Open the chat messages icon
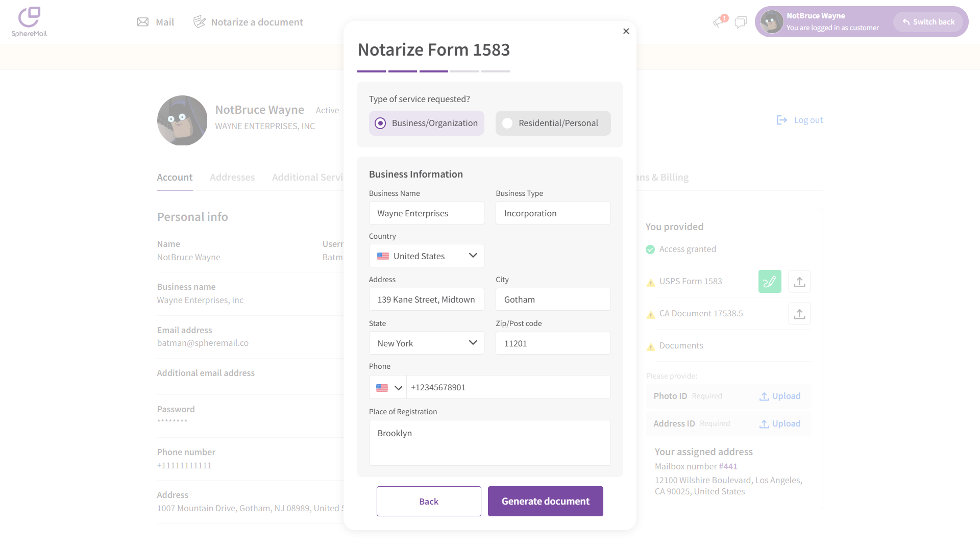The width and height of the screenshot is (980, 551). click(741, 22)
